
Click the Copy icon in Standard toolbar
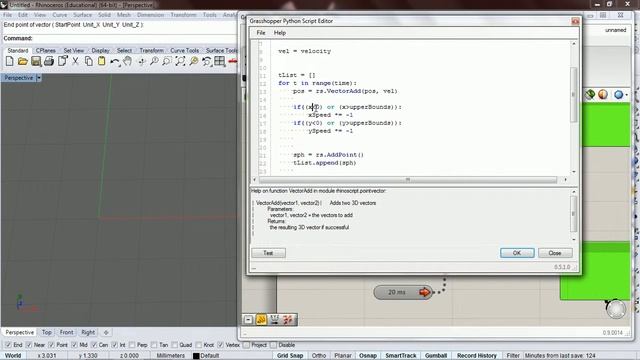click(89, 61)
